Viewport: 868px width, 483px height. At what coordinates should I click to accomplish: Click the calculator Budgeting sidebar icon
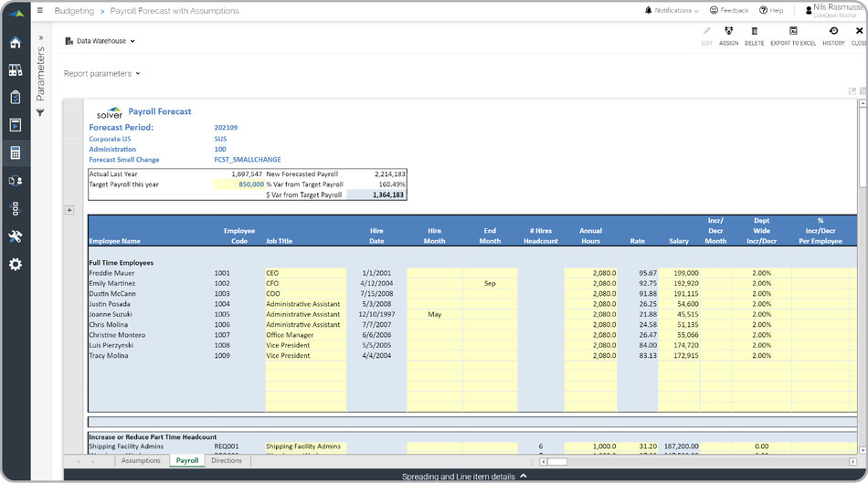[15, 153]
